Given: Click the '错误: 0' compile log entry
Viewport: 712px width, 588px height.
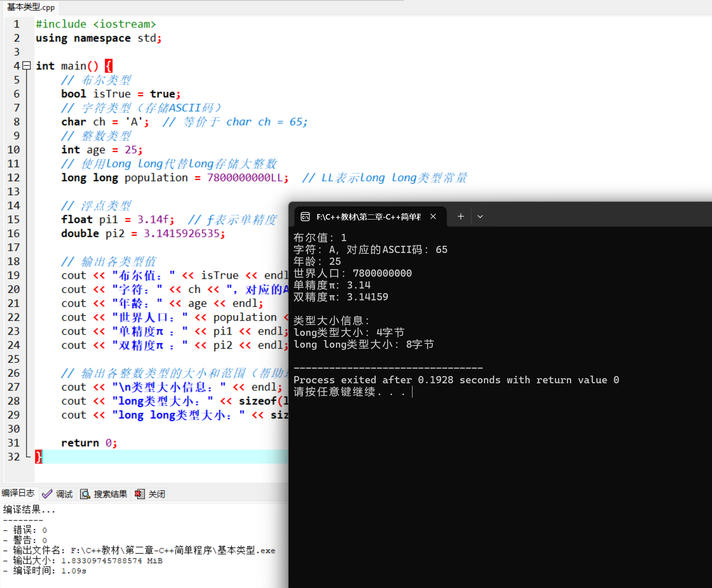Looking at the screenshot, I should tap(25, 530).
